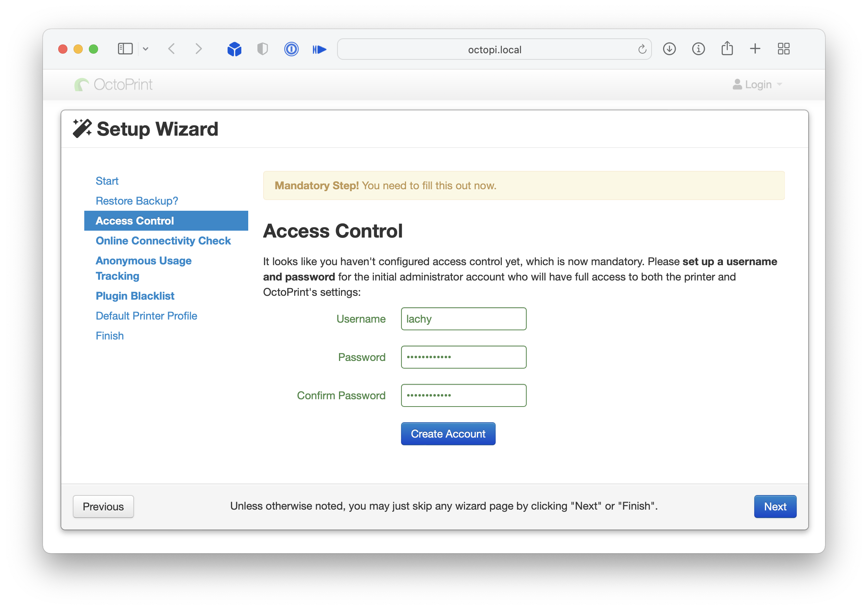The height and width of the screenshot is (610, 868).
Task: Open a new tab with plus icon
Action: coord(755,49)
